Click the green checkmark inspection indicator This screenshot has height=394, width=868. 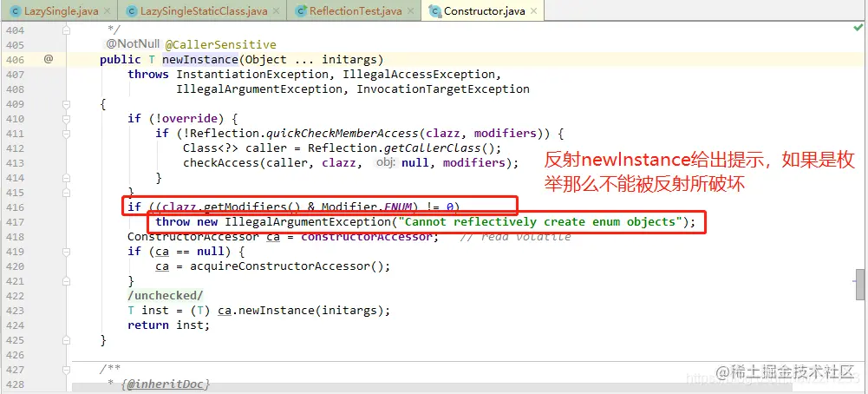[x=858, y=28]
